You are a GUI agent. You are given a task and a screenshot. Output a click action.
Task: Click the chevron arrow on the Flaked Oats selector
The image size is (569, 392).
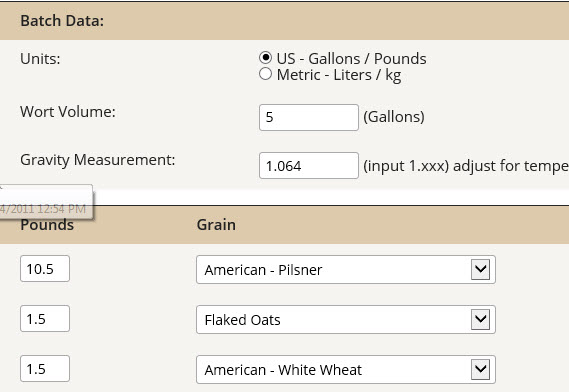point(480,319)
